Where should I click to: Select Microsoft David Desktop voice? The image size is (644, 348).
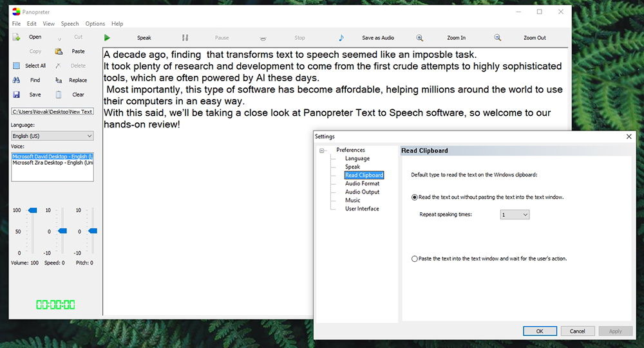pos(52,156)
